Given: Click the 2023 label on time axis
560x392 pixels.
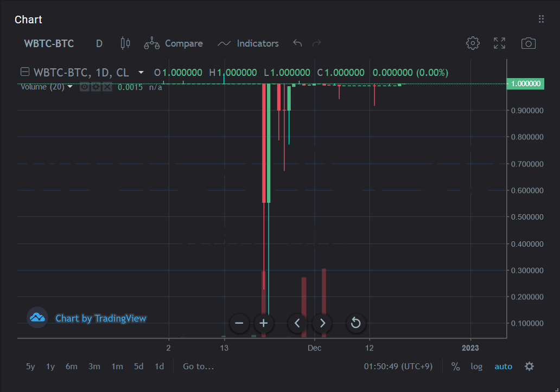Looking at the screenshot, I should point(470,348).
